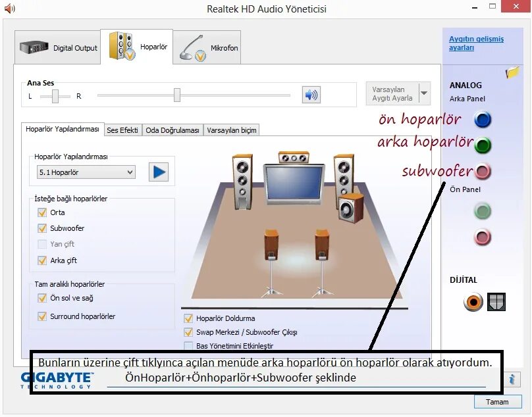Expand the Varsayılan Aygıtı Ayarla dropdown arrow
The width and height of the screenshot is (532, 417).
(x=425, y=93)
